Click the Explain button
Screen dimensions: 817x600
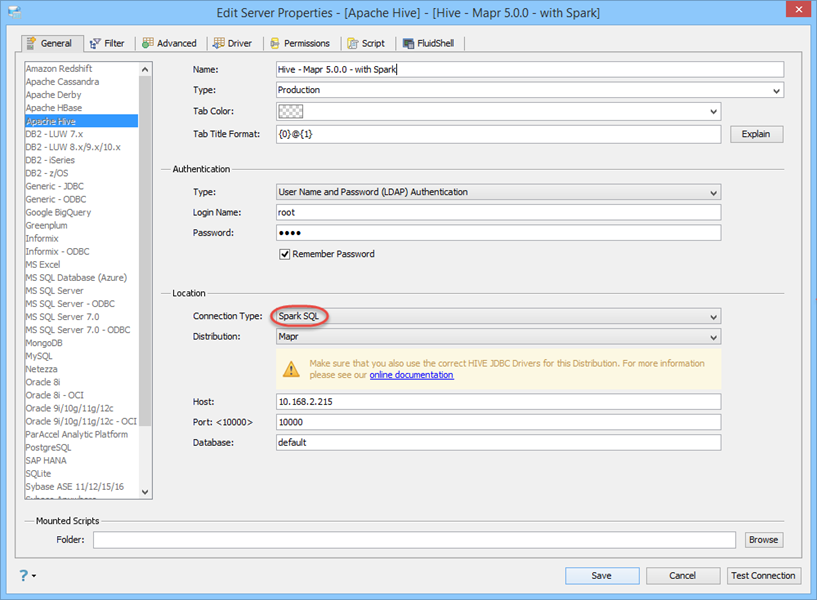click(x=756, y=134)
